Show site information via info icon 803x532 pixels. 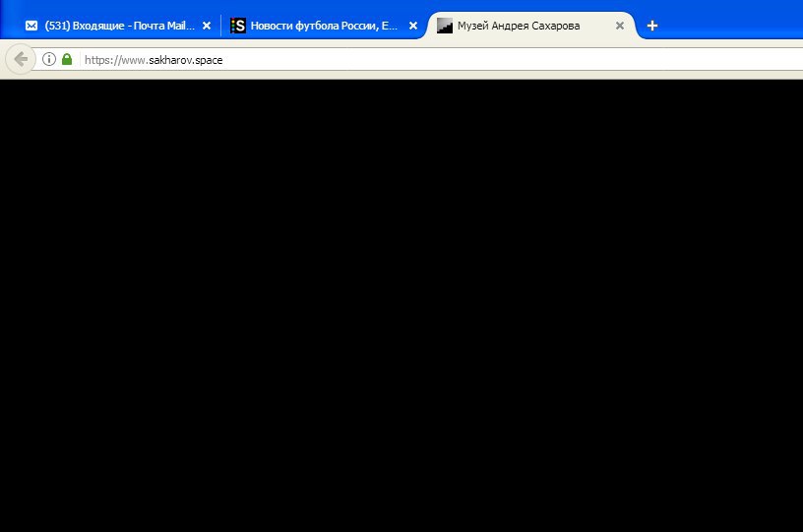coord(48,59)
